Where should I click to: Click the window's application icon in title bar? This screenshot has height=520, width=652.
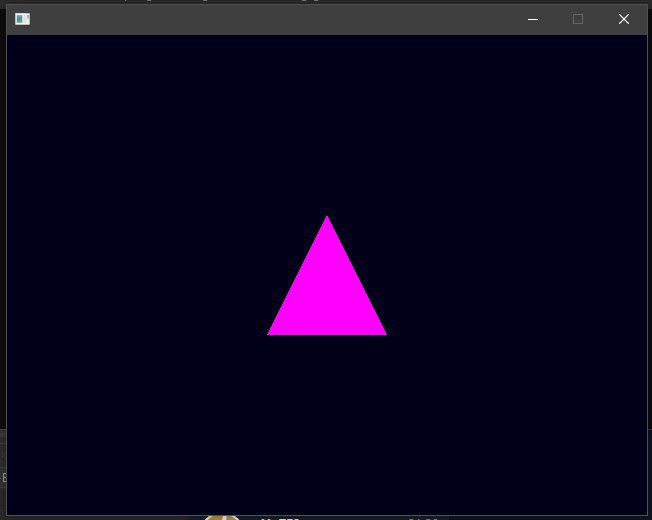22,19
